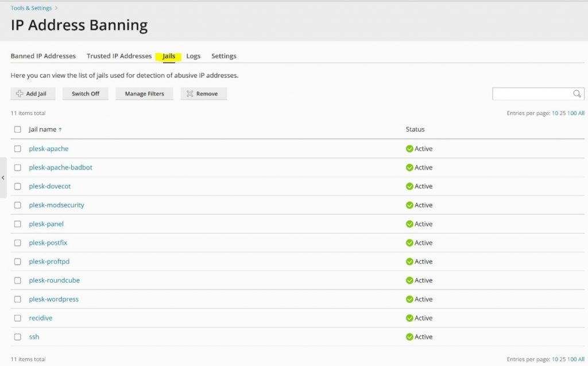Switch to the Logs tab
588x366 pixels.
click(x=194, y=56)
